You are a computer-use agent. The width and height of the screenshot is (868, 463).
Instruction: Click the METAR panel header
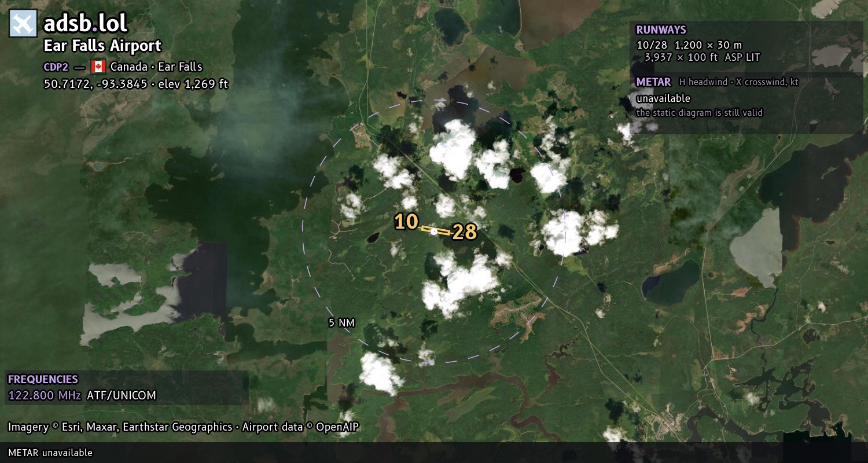click(653, 82)
